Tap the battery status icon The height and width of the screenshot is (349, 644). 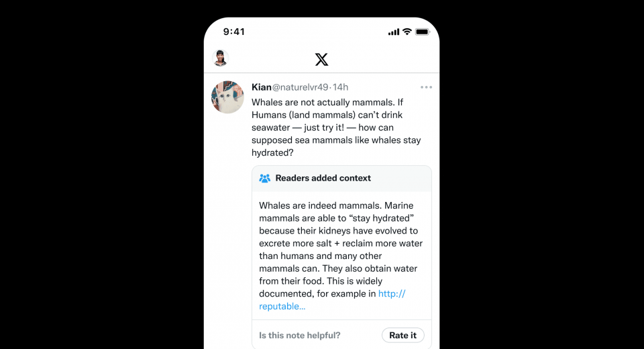tap(422, 32)
